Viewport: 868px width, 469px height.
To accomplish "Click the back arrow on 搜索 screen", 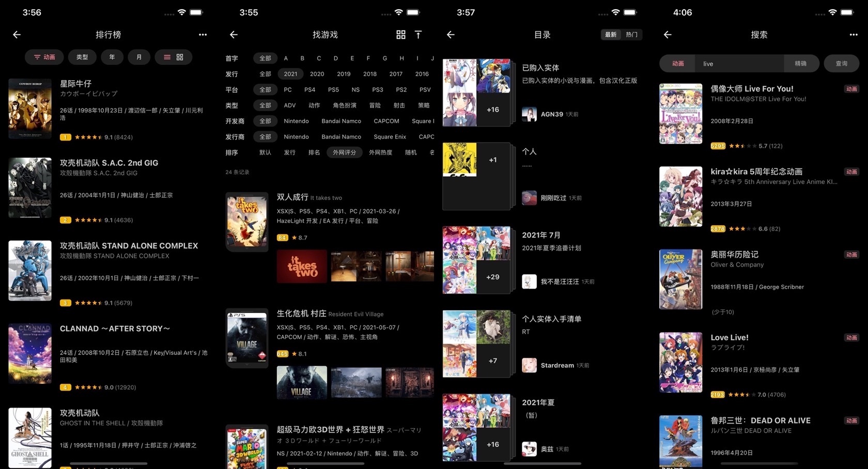I will point(668,35).
